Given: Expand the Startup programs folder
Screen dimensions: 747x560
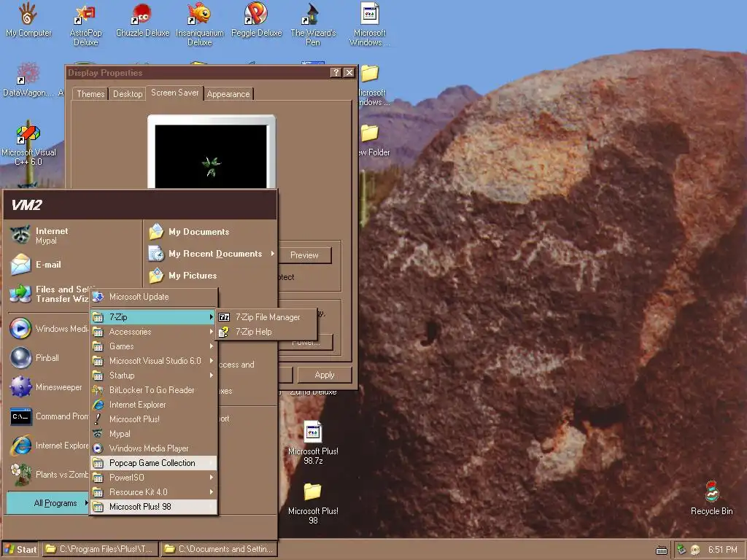Looking at the screenshot, I should click(153, 376).
